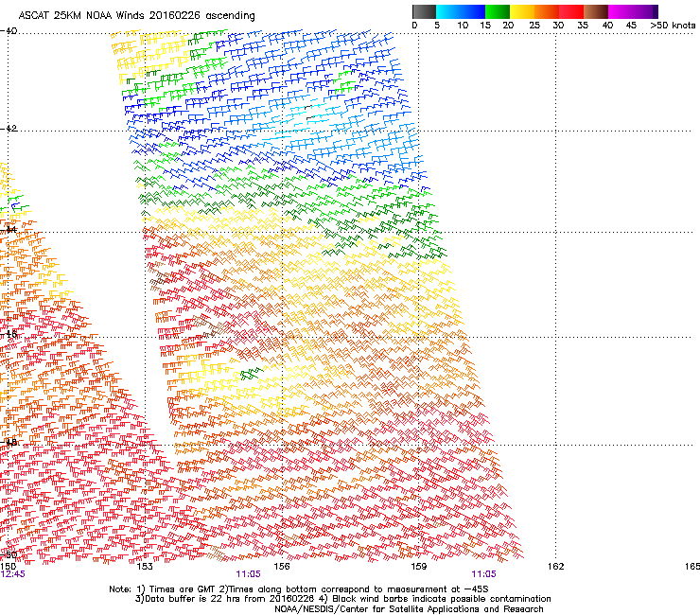Click the 35 legend scale number
The image size is (700, 615).
[x=583, y=26]
